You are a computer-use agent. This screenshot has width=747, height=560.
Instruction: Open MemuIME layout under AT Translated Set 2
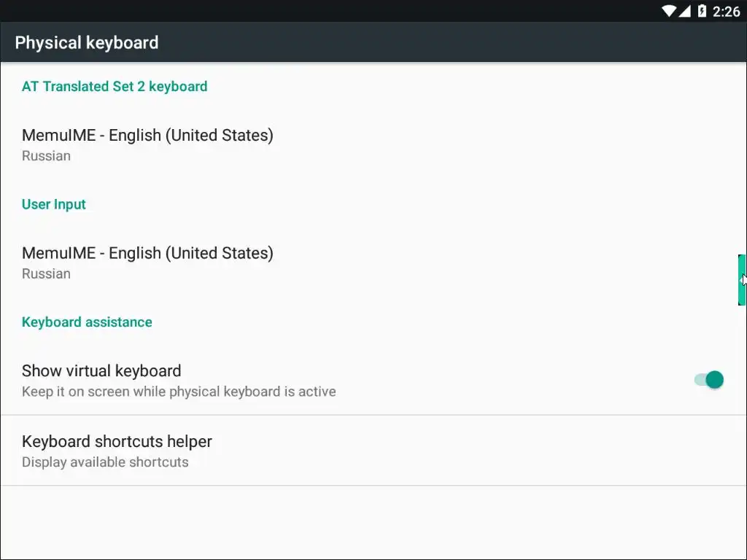[147, 135]
